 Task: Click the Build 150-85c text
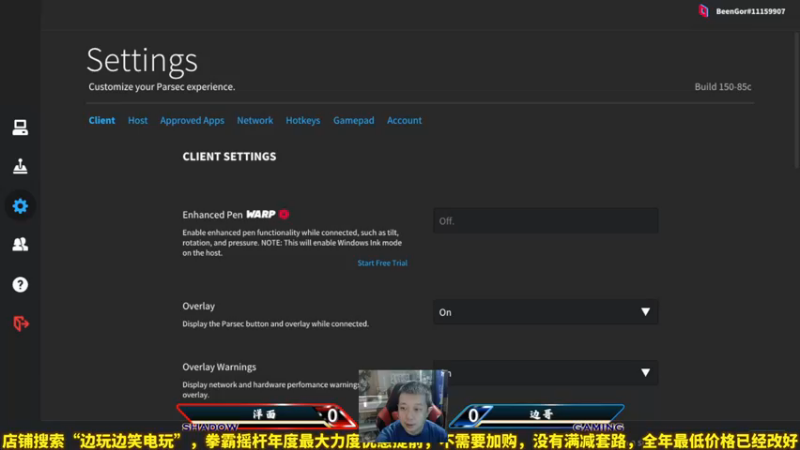723,87
